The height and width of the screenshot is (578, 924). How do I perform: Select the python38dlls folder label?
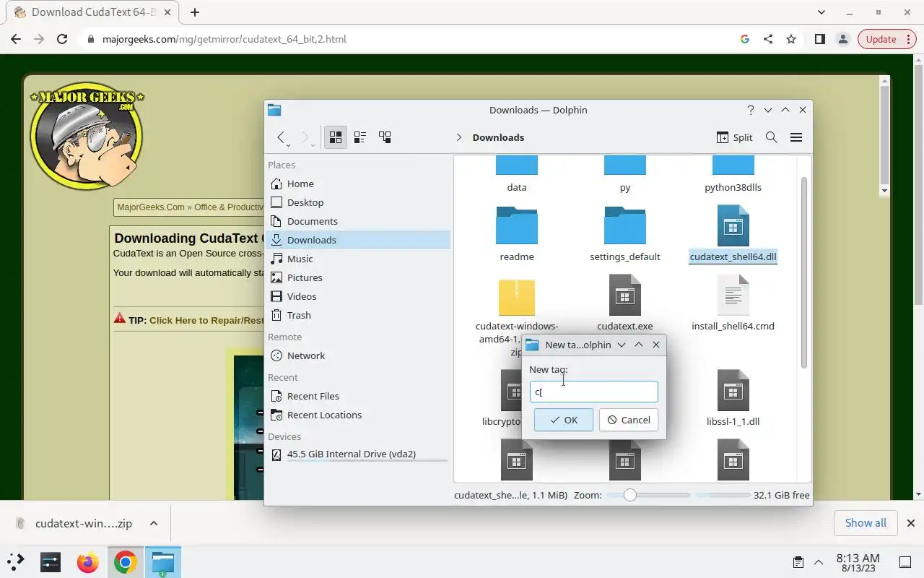733,187
